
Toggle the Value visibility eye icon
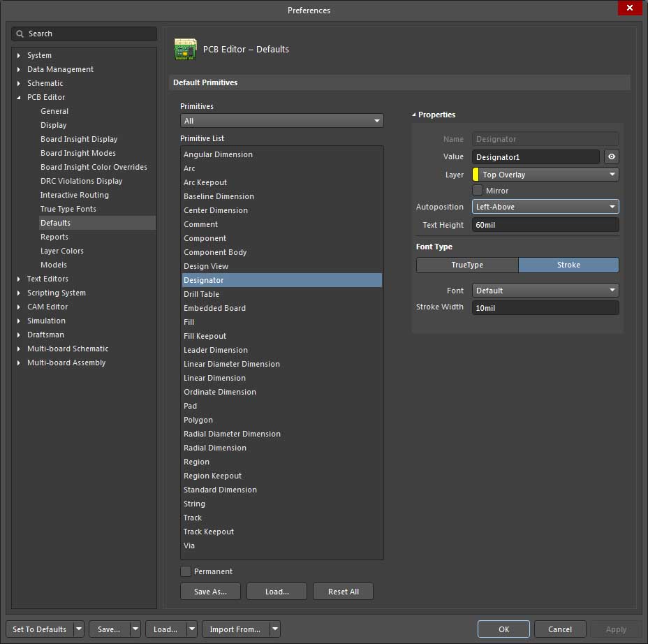pyautogui.click(x=611, y=157)
